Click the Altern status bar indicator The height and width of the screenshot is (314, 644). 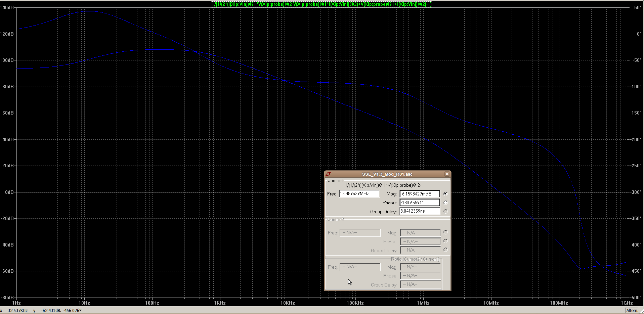(x=632, y=310)
